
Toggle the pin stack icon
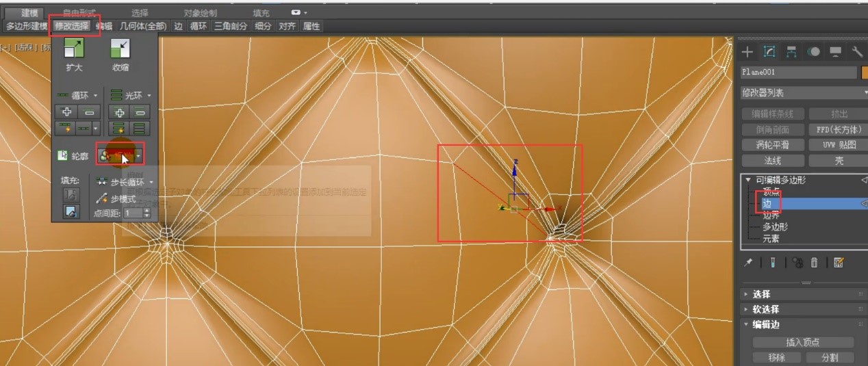[x=748, y=262]
